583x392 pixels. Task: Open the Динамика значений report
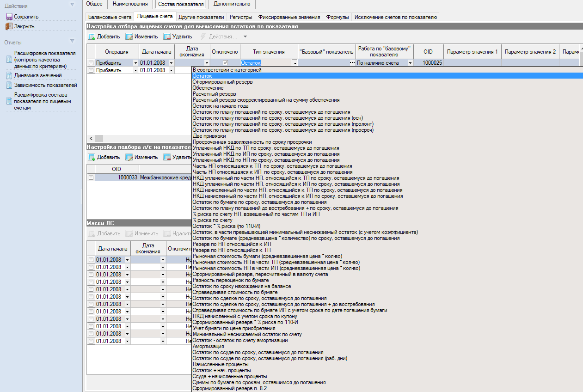click(x=38, y=75)
